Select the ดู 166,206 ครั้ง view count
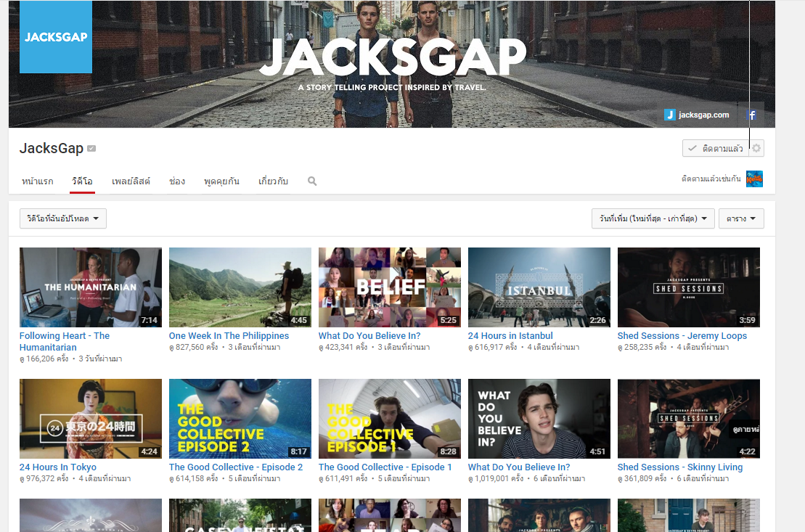 coord(44,359)
